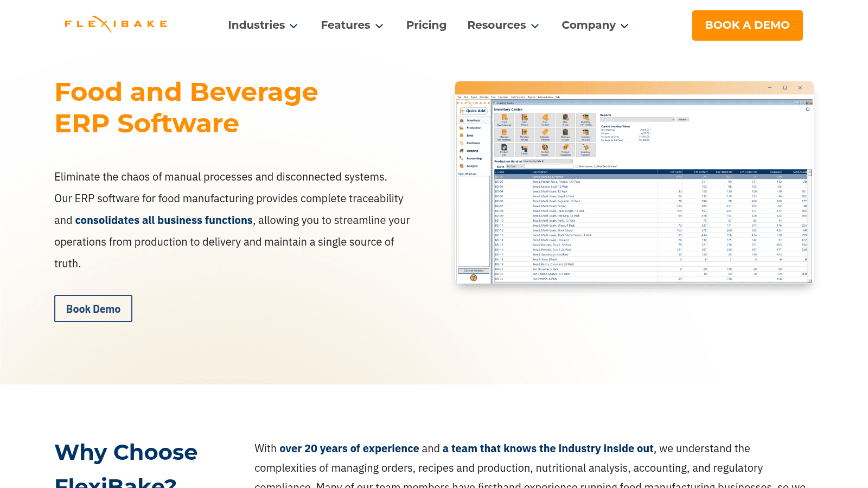Open the Product Traceability icon
The width and height of the screenshot is (868, 488).
click(x=565, y=150)
